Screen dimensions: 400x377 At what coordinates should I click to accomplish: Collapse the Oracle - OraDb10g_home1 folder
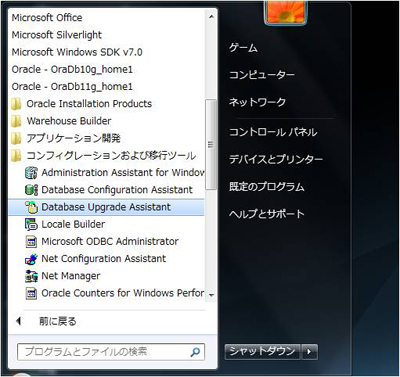[x=72, y=69]
